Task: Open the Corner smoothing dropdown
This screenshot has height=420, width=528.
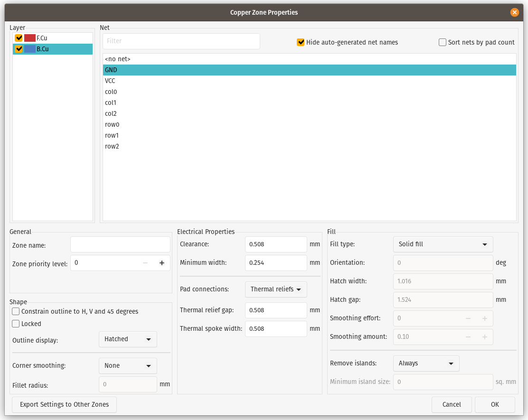Action: click(128, 366)
